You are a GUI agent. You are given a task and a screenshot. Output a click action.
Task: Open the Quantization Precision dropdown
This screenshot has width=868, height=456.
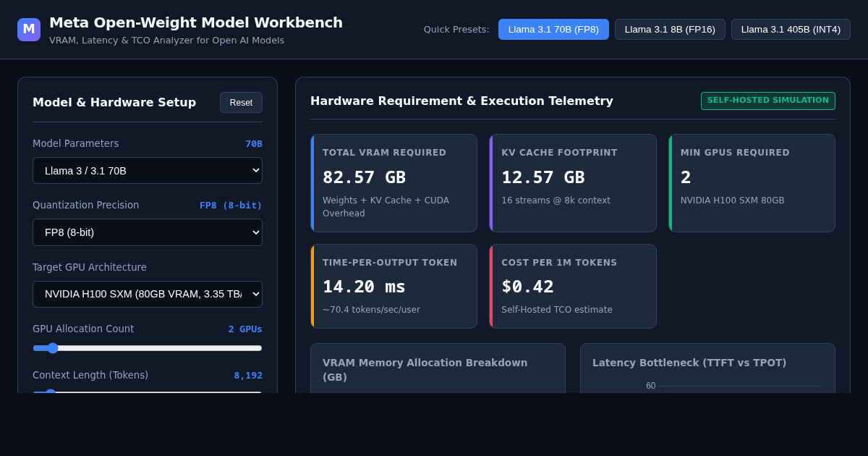click(x=148, y=232)
